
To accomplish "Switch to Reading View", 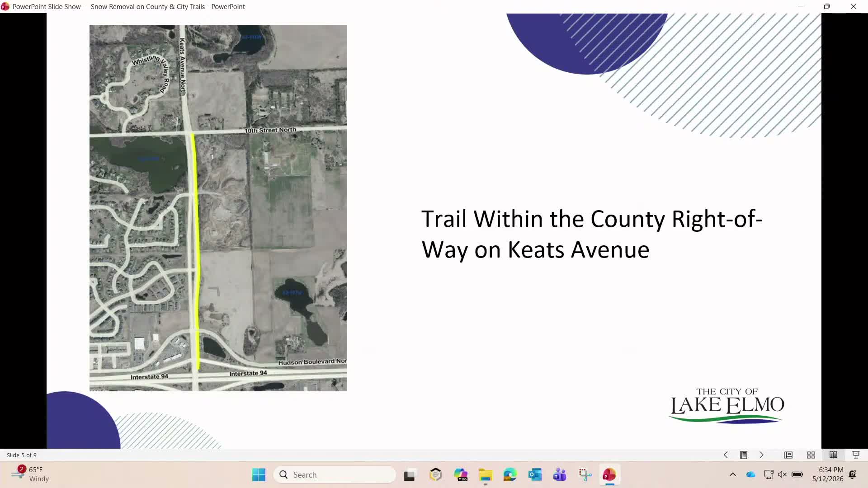I will (x=833, y=455).
